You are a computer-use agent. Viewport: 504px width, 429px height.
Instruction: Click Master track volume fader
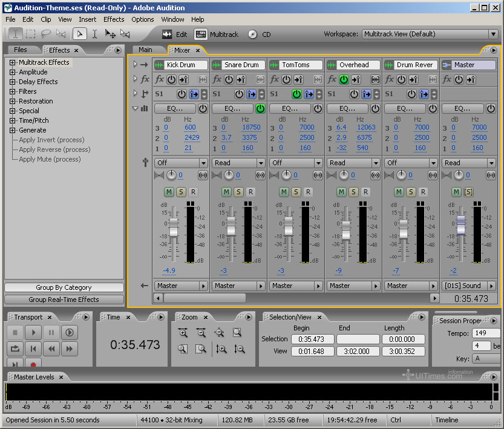click(461, 224)
